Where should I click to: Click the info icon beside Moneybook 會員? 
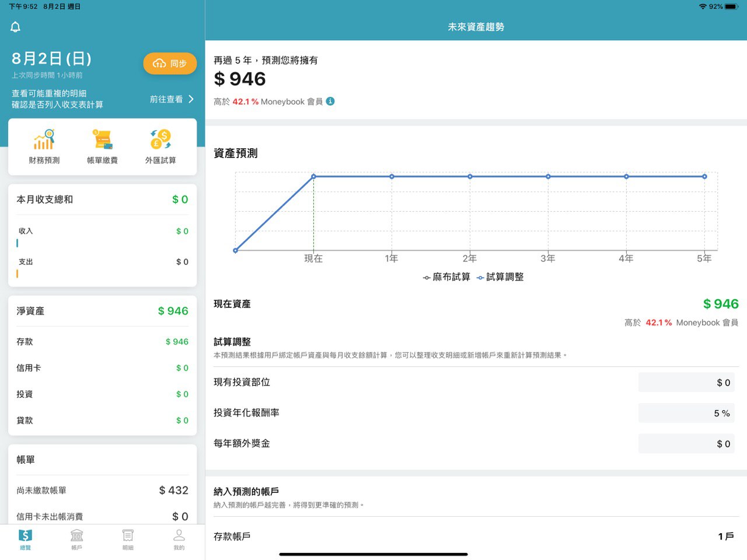coord(330,101)
